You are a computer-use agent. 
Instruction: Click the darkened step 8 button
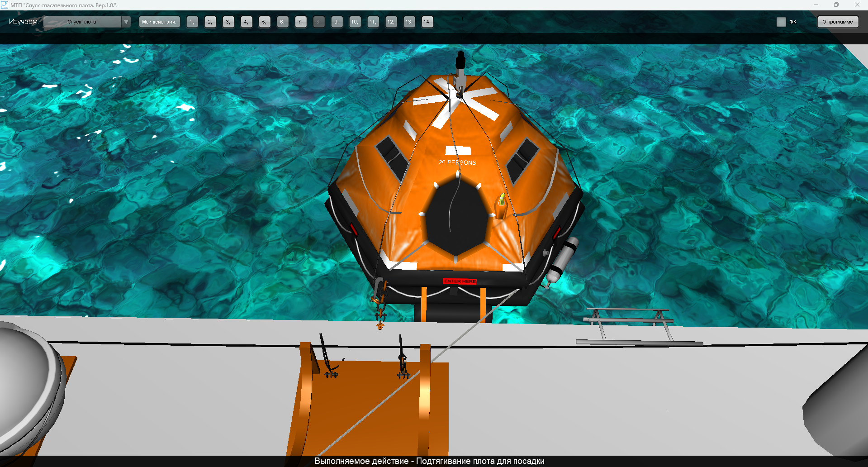(x=319, y=22)
